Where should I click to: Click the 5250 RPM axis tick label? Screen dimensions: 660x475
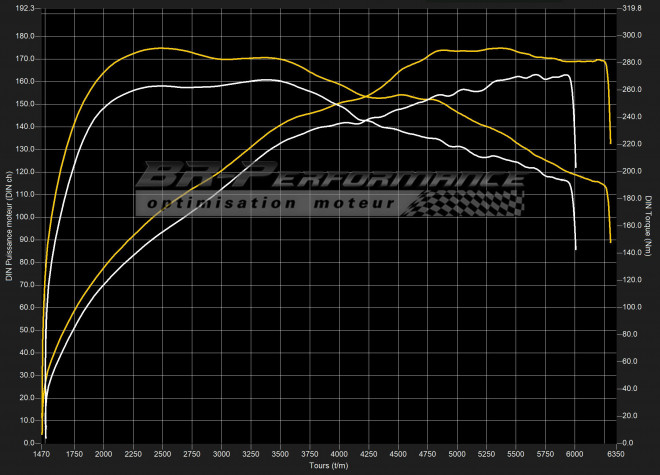487,454
